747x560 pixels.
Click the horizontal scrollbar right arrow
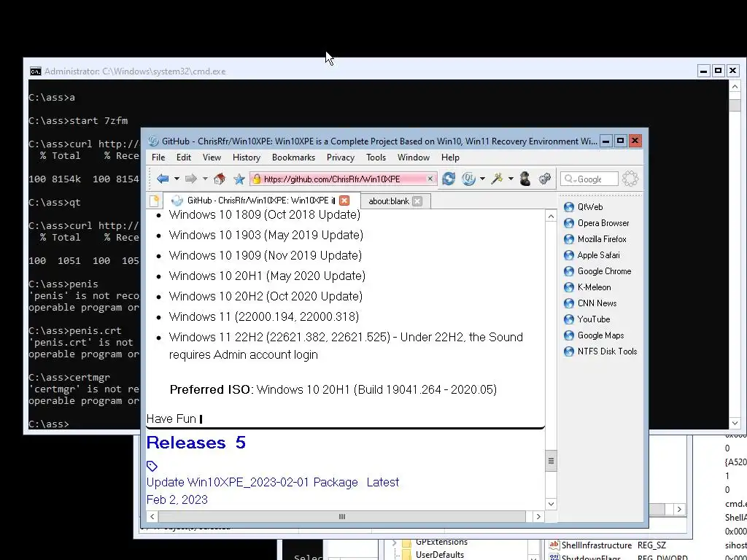(538, 517)
